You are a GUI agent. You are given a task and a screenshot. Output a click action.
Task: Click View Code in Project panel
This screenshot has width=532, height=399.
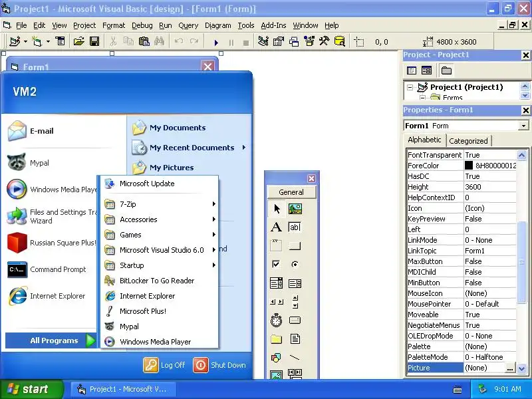coord(412,70)
